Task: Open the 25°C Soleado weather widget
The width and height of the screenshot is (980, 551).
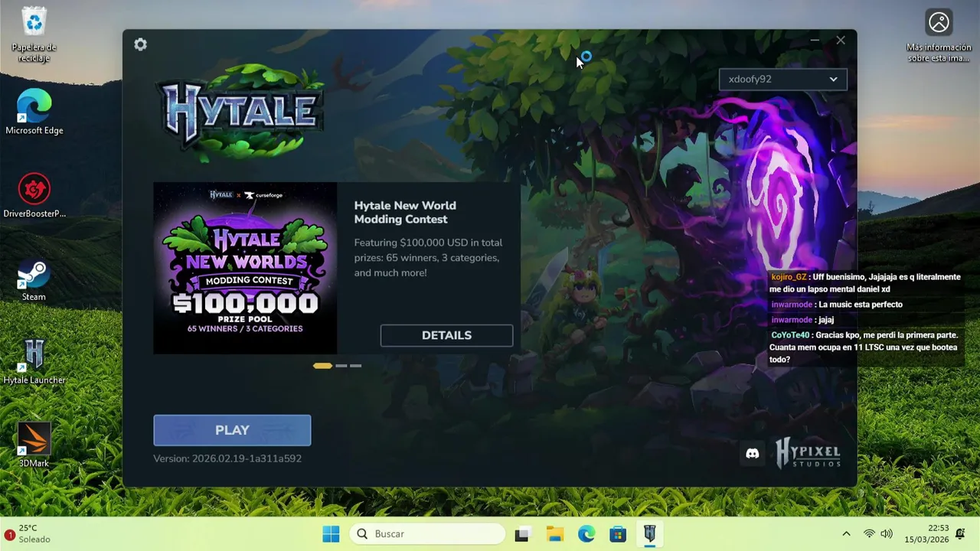Action: pyautogui.click(x=29, y=534)
